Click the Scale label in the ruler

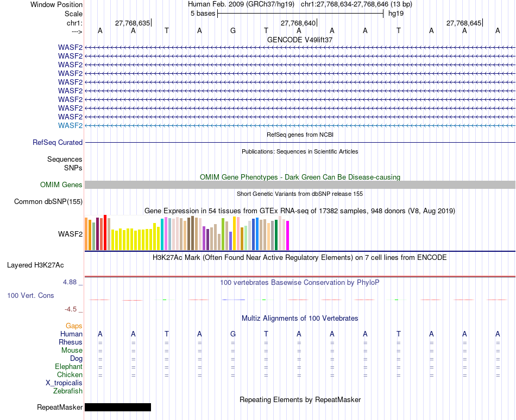point(73,14)
